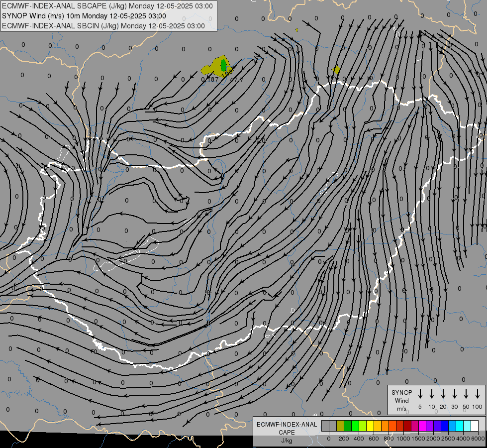
Task: Click the 10 m/s wind arrow in legend
Action: pyautogui.click(x=431, y=393)
